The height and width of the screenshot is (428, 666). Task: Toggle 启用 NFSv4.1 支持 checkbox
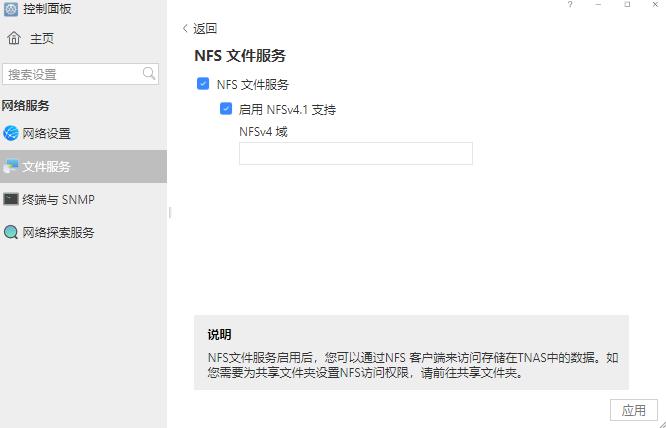coord(226,109)
